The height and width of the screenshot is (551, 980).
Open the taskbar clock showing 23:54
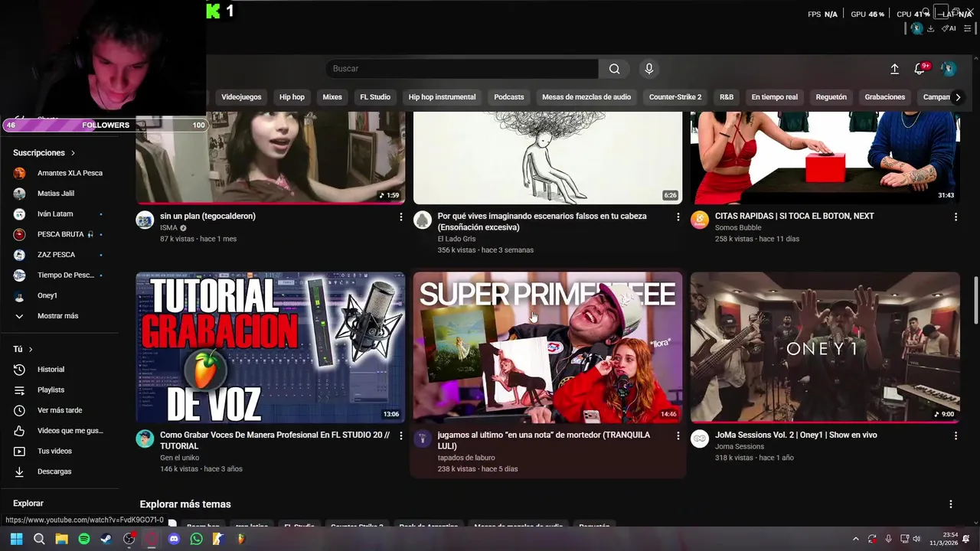[943, 539]
